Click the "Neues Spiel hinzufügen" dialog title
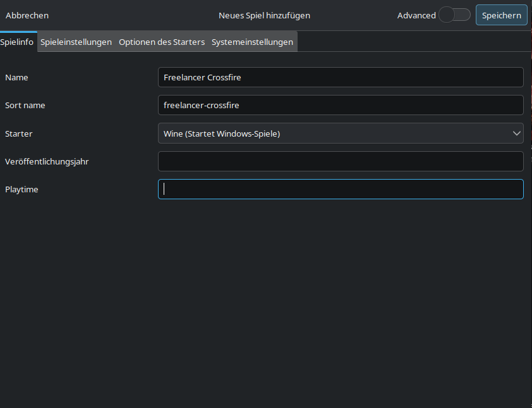Image resolution: width=532 pixels, height=408 pixels. [x=264, y=15]
